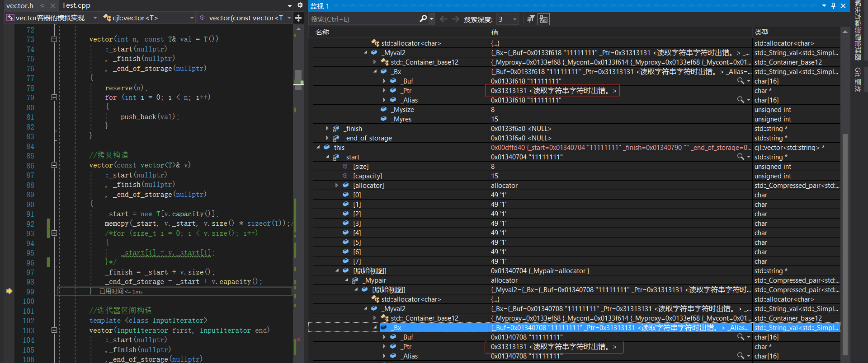Expand the _end_of_storage node
Image resolution: width=868 pixels, height=363 pixels.
point(327,138)
